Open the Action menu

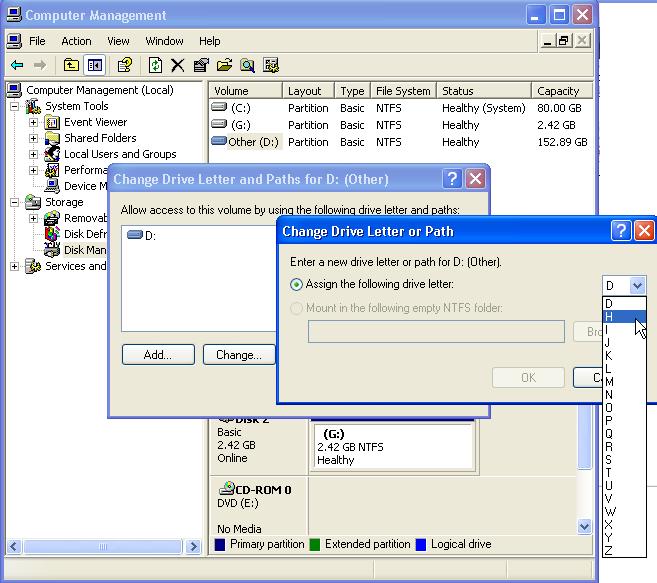click(76, 41)
